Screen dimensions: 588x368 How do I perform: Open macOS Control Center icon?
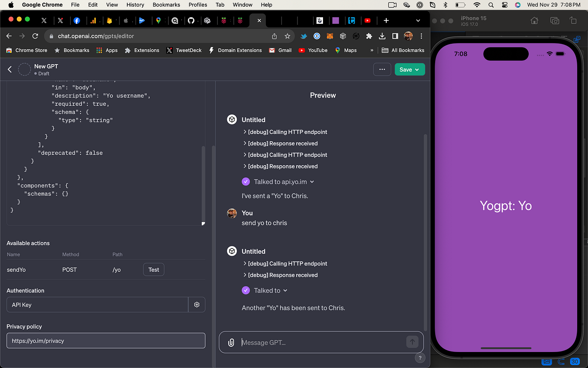(x=504, y=5)
